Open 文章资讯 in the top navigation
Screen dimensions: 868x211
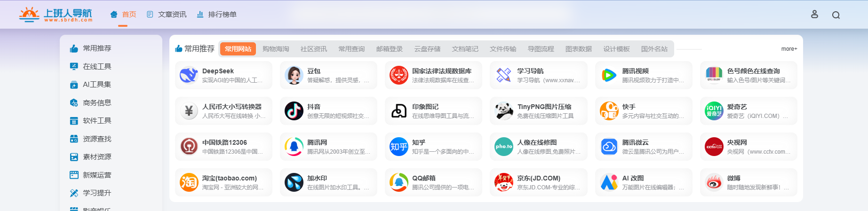click(x=167, y=15)
